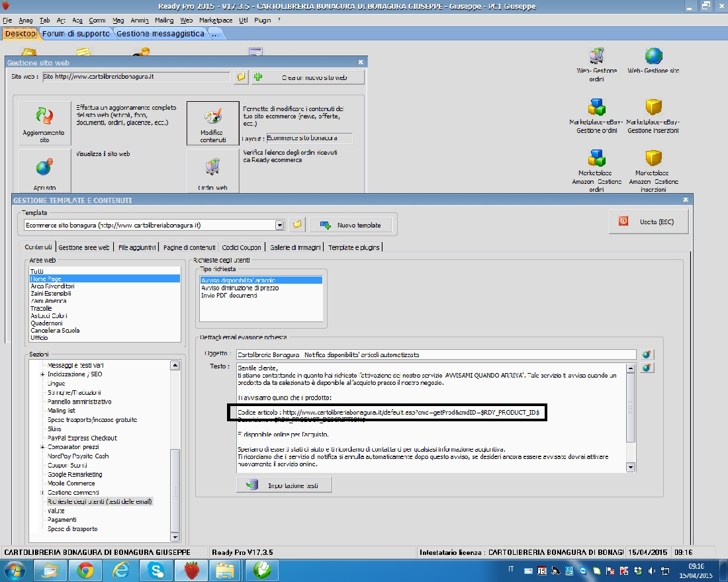728x582 pixels.
Task: Click Uscita (ESC) button
Action: (x=648, y=222)
